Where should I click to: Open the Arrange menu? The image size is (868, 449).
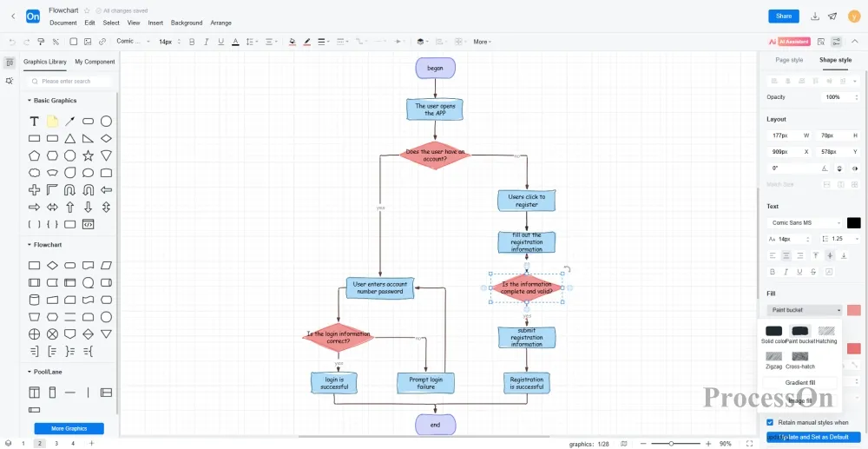pyautogui.click(x=220, y=23)
